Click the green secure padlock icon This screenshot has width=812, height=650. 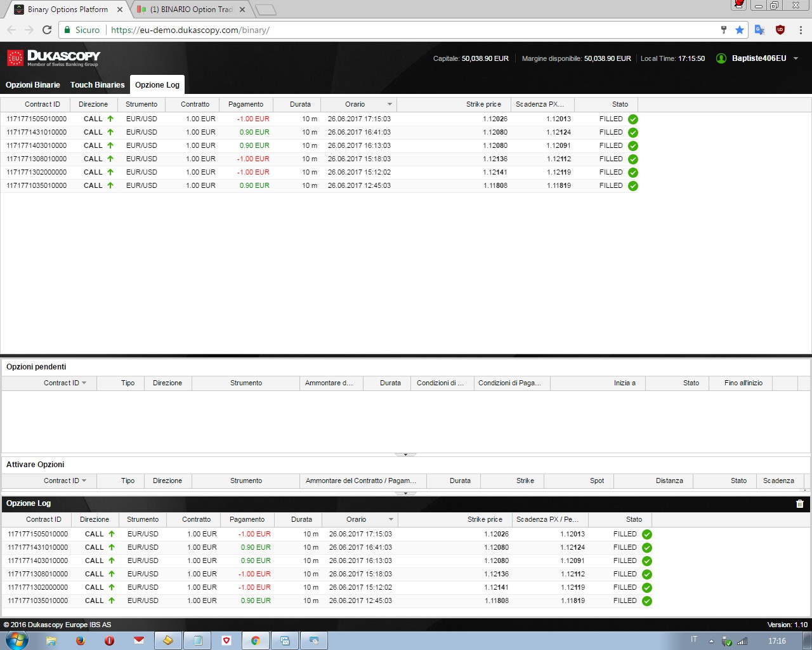pyautogui.click(x=67, y=30)
